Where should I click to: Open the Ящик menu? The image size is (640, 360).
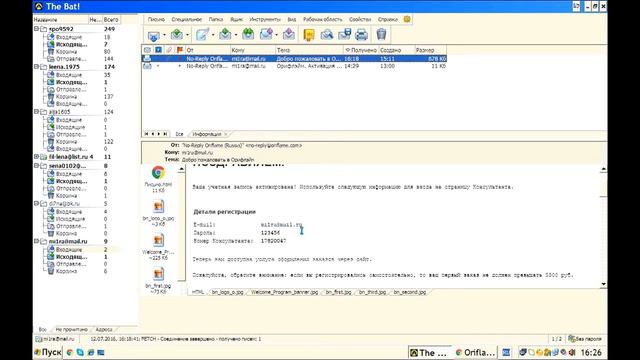(236, 19)
